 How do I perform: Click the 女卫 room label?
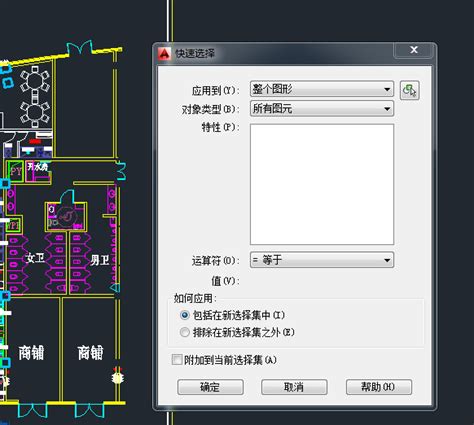click(x=35, y=258)
